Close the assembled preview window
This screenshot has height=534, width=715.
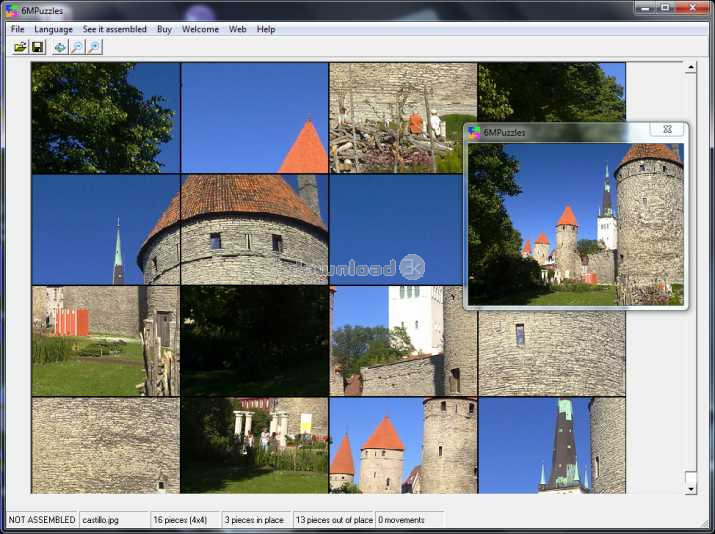(667, 130)
